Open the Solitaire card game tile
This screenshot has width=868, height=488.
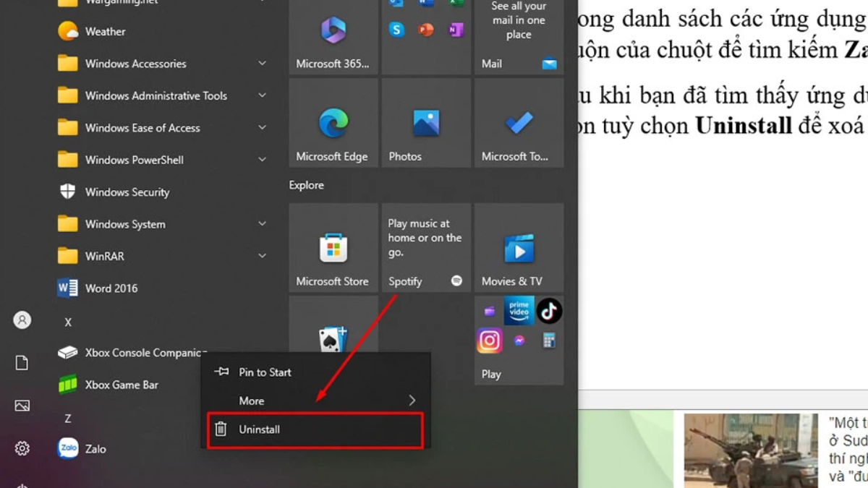tap(333, 325)
